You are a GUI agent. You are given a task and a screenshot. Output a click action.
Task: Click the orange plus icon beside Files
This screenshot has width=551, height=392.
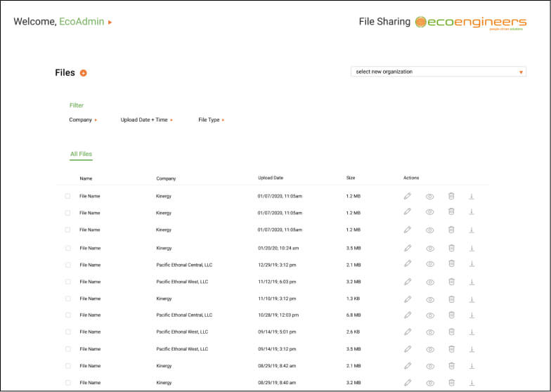[x=83, y=73]
